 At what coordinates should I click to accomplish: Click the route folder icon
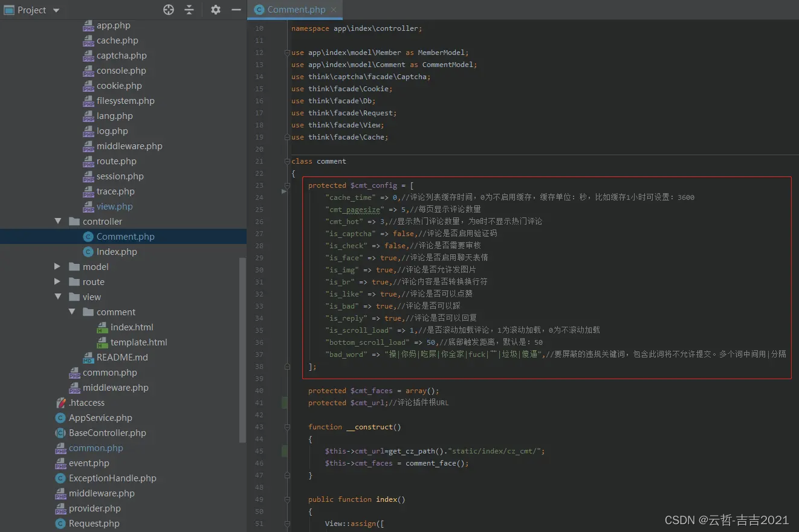[x=74, y=282]
